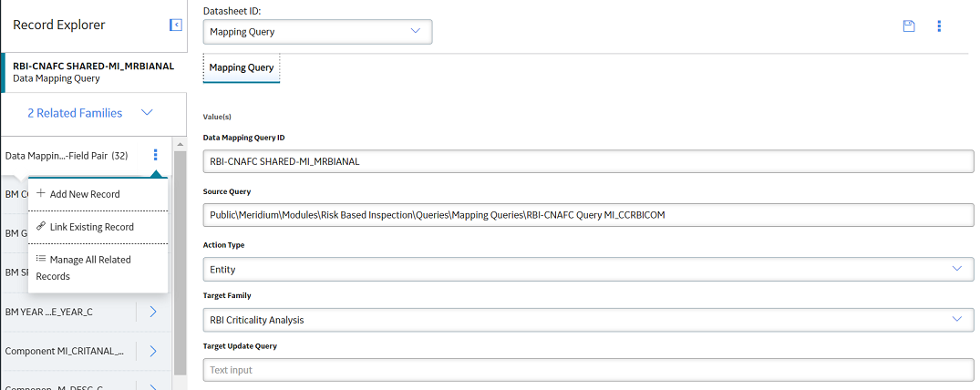This screenshot has height=390, width=980.
Task: Collapse the Record Explorer panel
Action: point(176,25)
